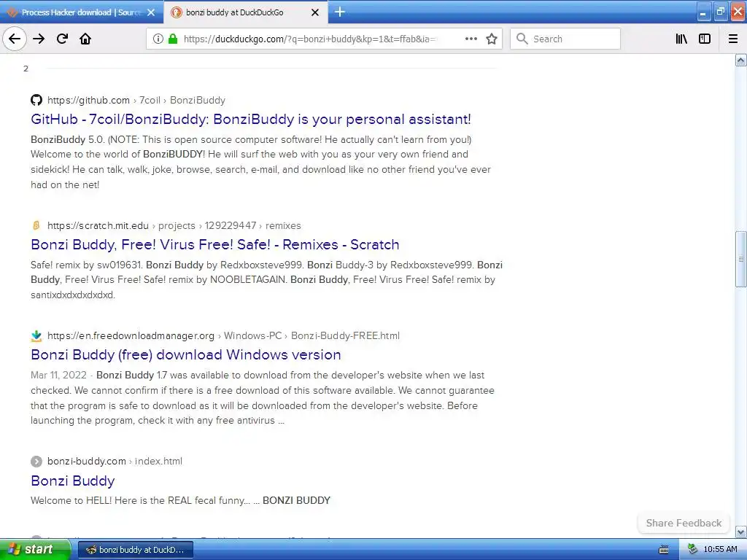Open the Bonzi Buddy index.html result
The image size is (747, 560).
point(72,481)
